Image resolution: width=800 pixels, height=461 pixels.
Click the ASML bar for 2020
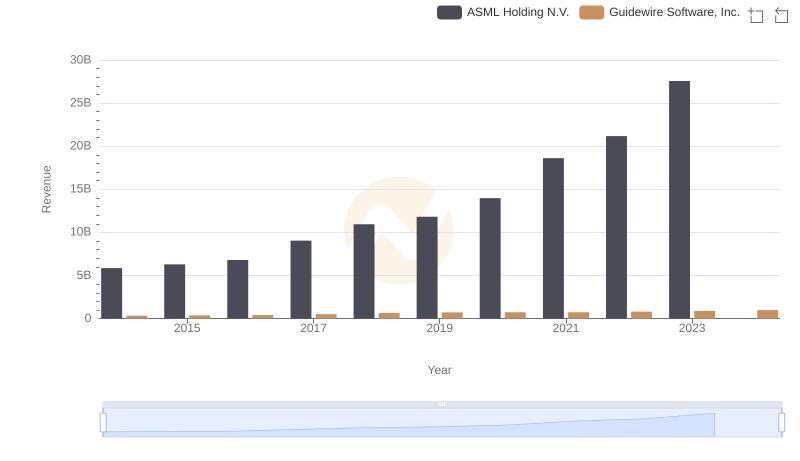[x=490, y=258]
